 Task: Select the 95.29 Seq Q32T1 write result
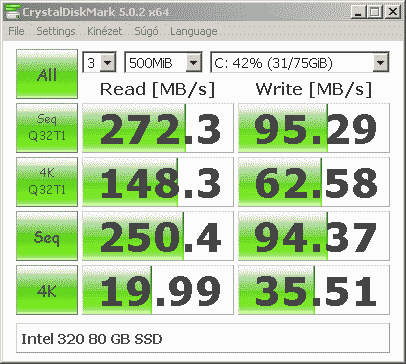click(x=314, y=128)
